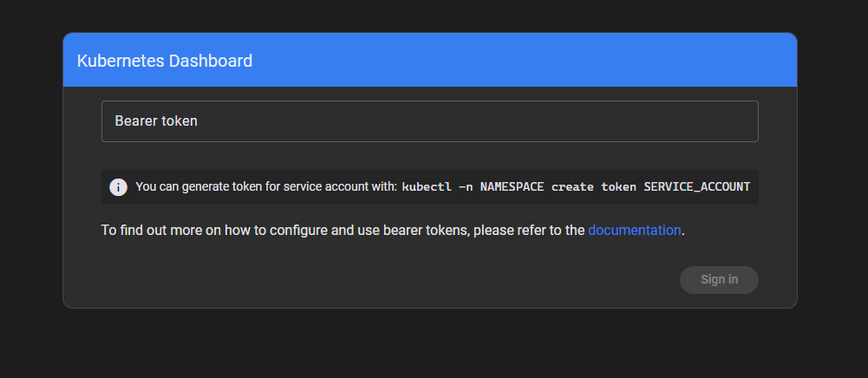Screen dimensions: 868x378
Task: Click the kubectl create token command text
Action: [576, 187]
